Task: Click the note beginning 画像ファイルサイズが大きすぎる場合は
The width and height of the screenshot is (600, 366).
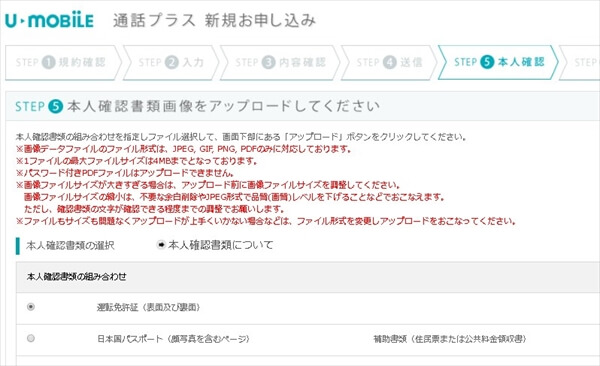Action: pyautogui.click(x=208, y=185)
